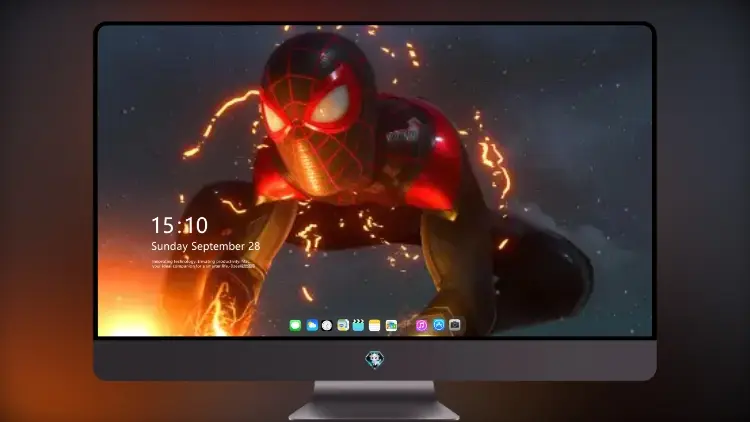
Task: Open the pink iTunes music app
Action: coord(421,326)
